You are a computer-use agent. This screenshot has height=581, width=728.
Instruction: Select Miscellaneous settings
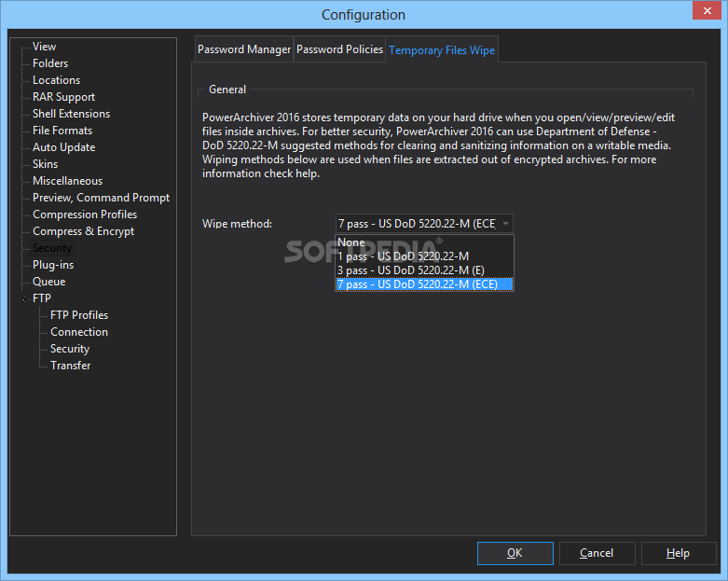pos(67,181)
